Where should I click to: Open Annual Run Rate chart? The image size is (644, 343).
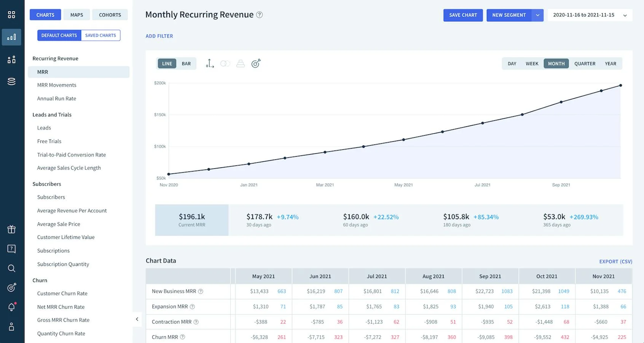tap(57, 99)
